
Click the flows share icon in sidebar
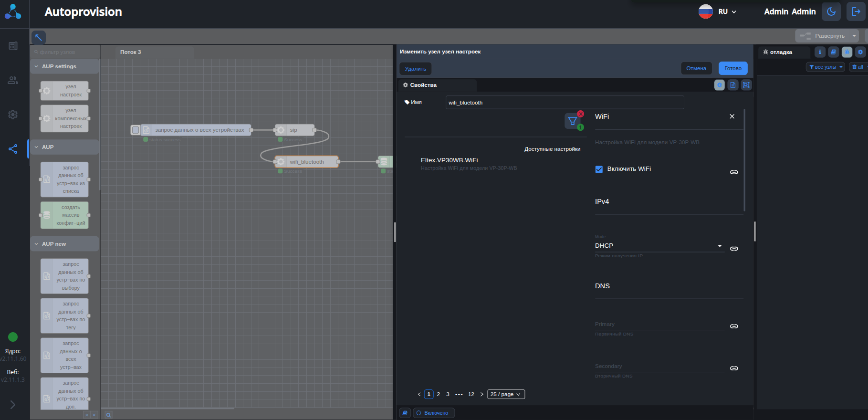coord(13,149)
